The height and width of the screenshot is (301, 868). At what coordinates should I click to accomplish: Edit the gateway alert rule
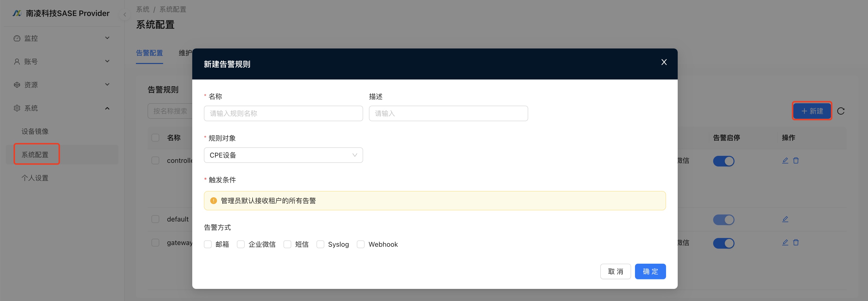(x=785, y=242)
